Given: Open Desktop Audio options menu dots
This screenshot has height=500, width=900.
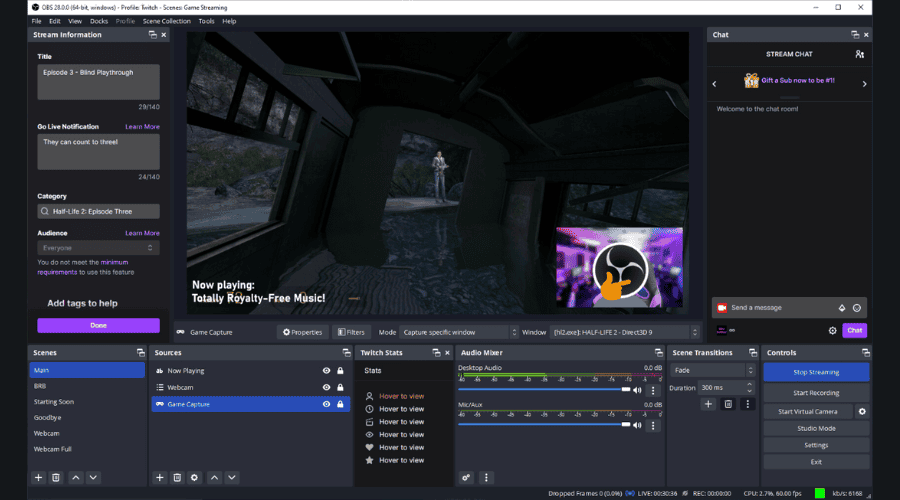Looking at the screenshot, I should tap(653, 390).
